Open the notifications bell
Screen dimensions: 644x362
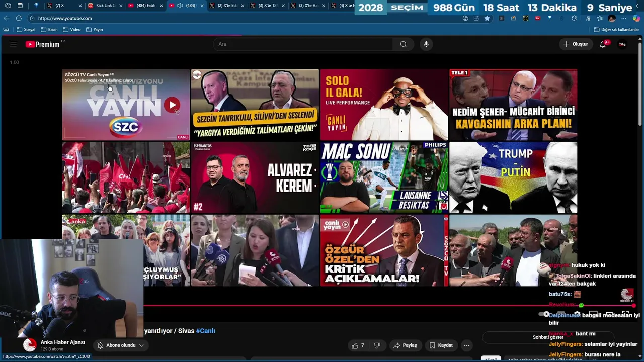tap(603, 44)
